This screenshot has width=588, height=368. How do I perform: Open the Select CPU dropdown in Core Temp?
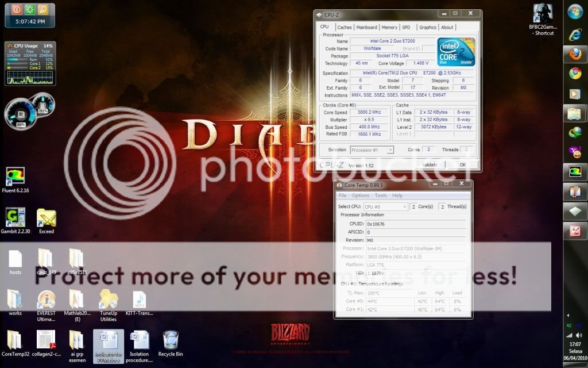pos(405,206)
